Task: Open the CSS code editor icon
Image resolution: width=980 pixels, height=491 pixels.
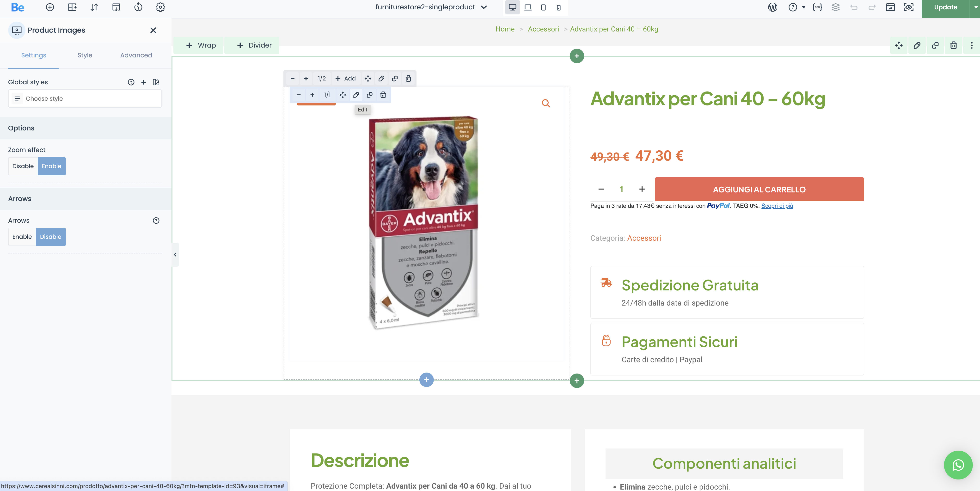Action: pos(817,7)
